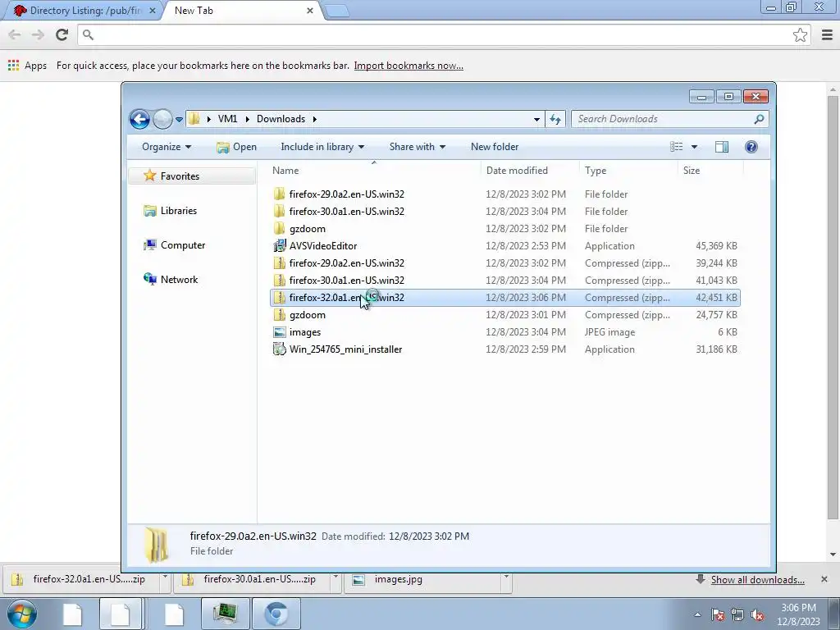Open a new Chrome tab with the tab-strip button
Screen dimensions: 840x630
pos(337,11)
